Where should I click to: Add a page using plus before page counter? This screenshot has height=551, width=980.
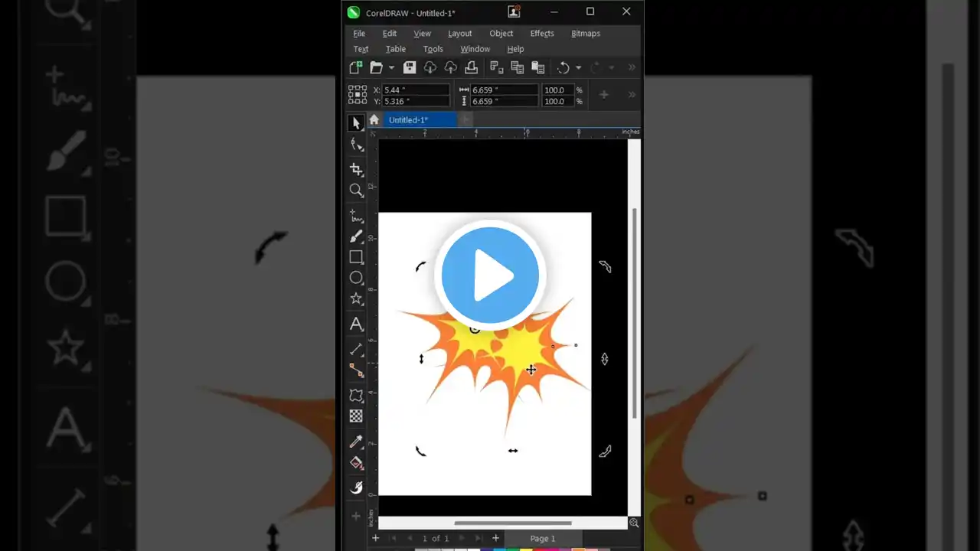[375, 539]
